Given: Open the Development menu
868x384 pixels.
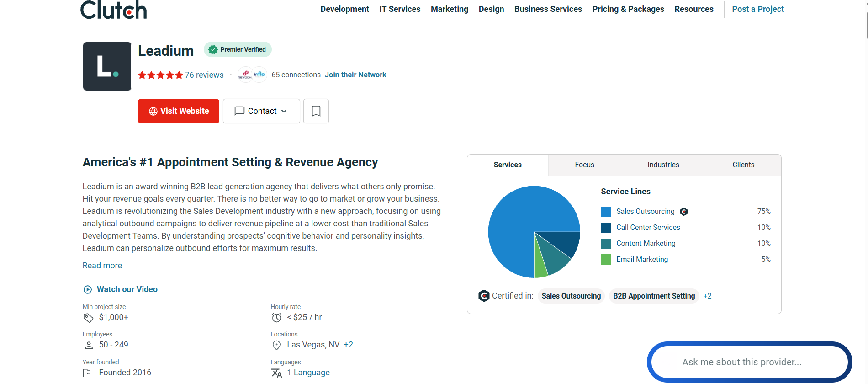Looking at the screenshot, I should (x=345, y=9).
